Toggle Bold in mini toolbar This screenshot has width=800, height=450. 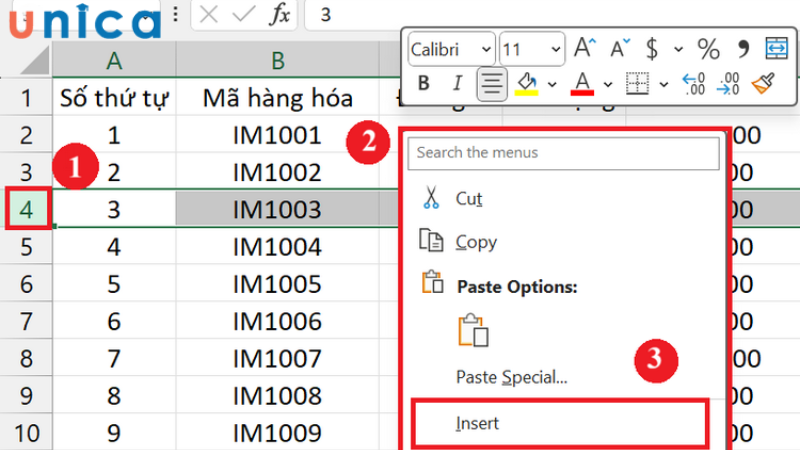point(423,83)
